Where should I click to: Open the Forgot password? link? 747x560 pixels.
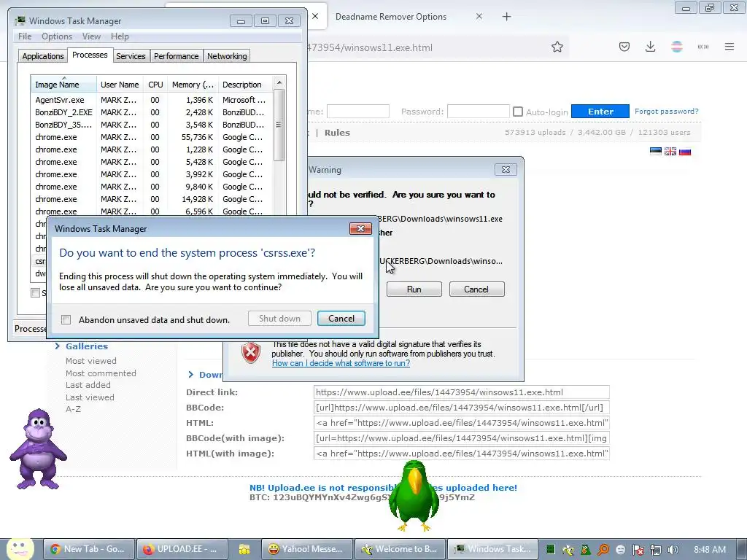(667, 111)
